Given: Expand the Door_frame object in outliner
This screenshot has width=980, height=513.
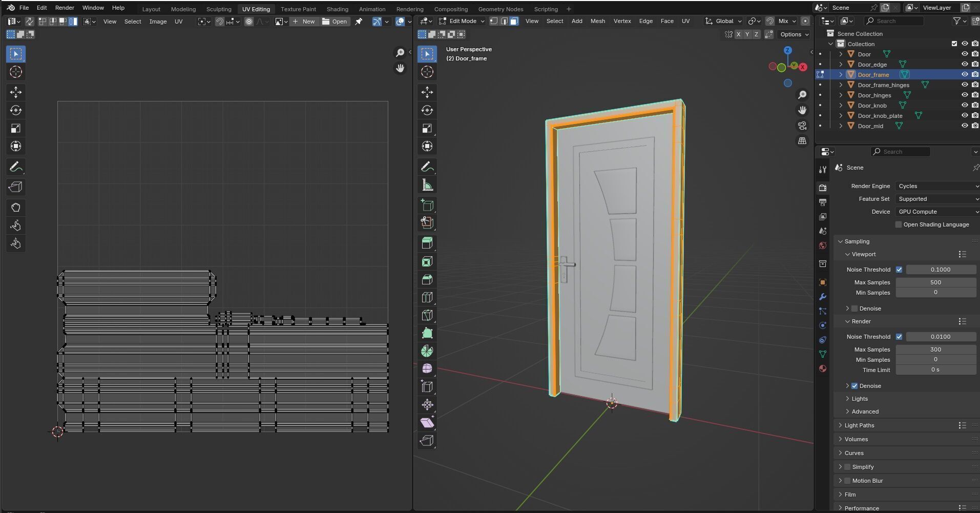Looking at the screenshot, I should (x=841, y=75).
